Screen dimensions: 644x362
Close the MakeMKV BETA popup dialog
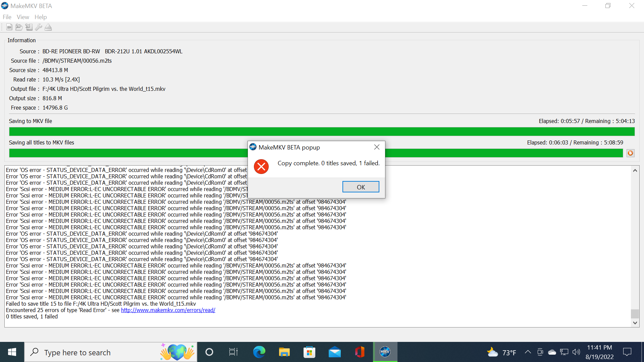tap(377, 147)
